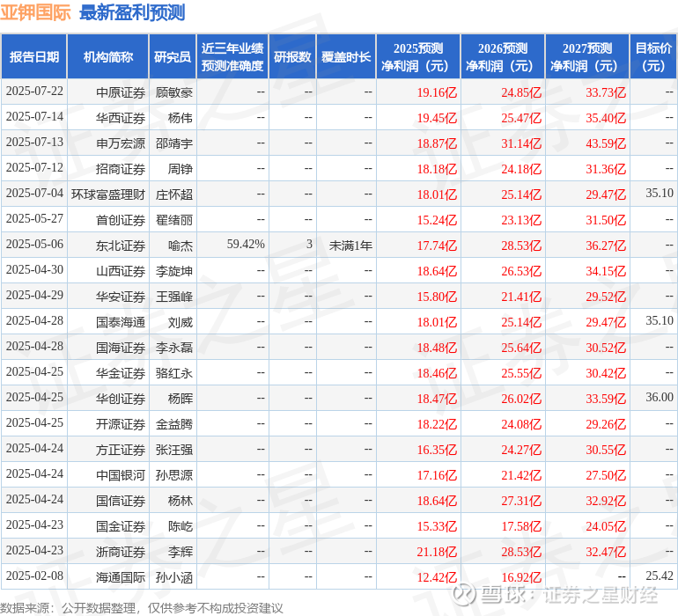Select the 近三年业绩预测准确度 column header

[x=232, y=56]
